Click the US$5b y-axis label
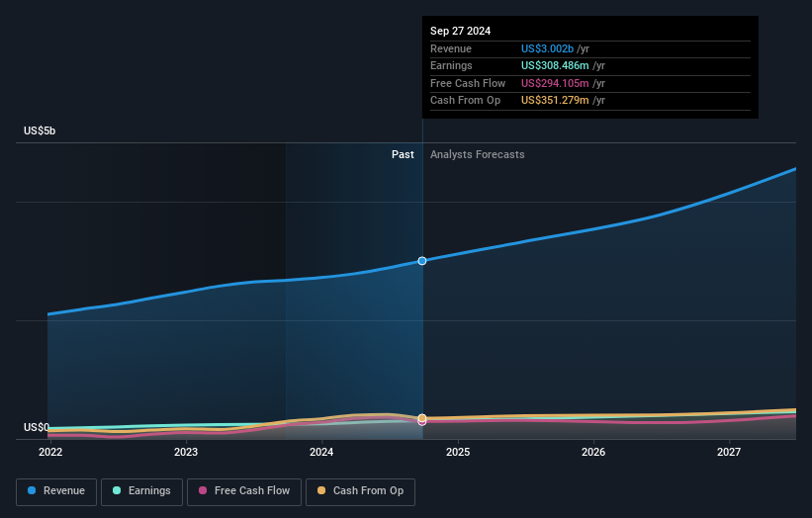This screenshot has width=812, height=518. (40, 130)
